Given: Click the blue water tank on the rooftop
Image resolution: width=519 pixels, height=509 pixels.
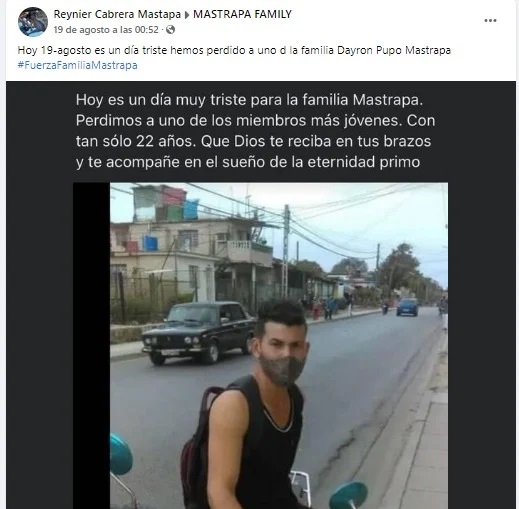Looking at the screenshot, I should [x=150, y=243].
